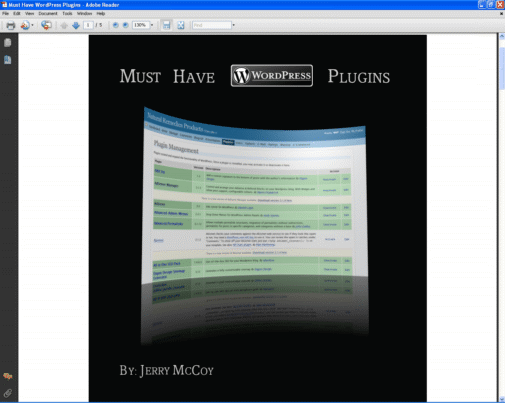Open the Help menu

pyautogui.click(x=101, y=14)
